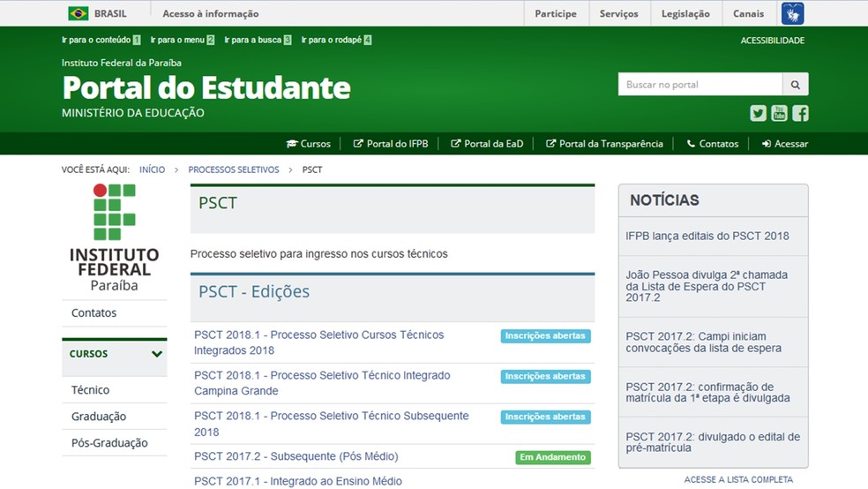Screen dimensions: 868x489
Task: Open the Serviços top bar menu
Action: [x=619, y=14]
